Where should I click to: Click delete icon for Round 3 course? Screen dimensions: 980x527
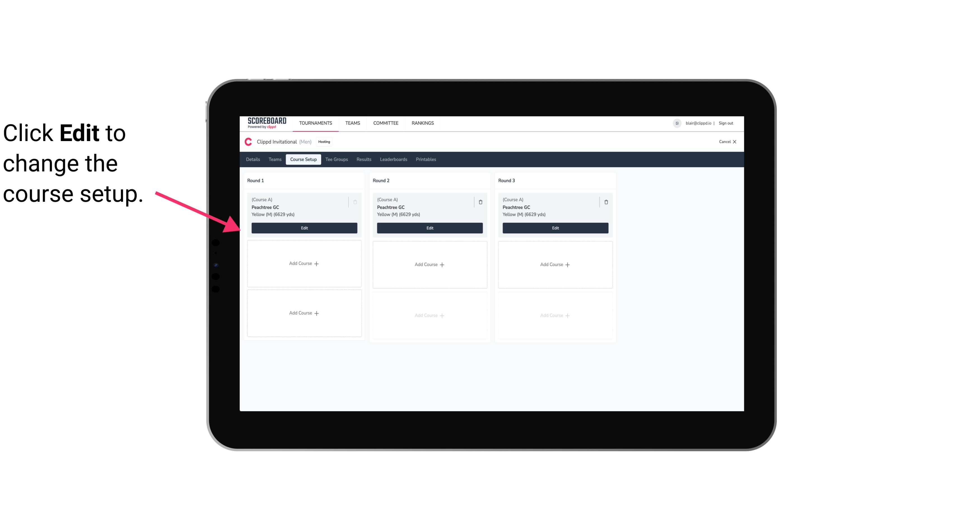605,202
